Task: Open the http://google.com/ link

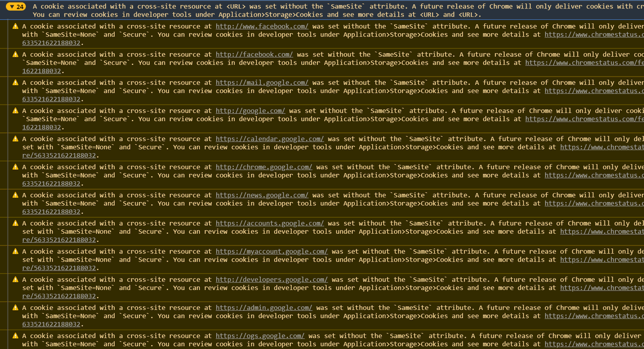Action: 251,111
